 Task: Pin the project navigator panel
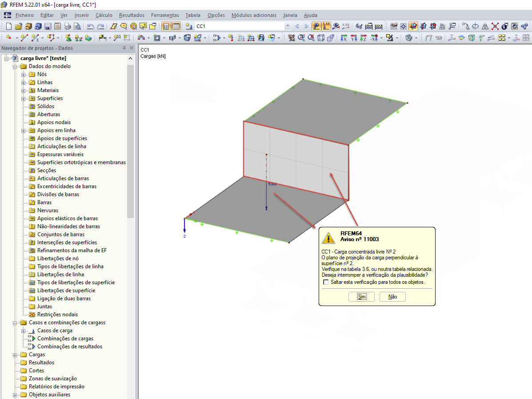tap(124, 48)
